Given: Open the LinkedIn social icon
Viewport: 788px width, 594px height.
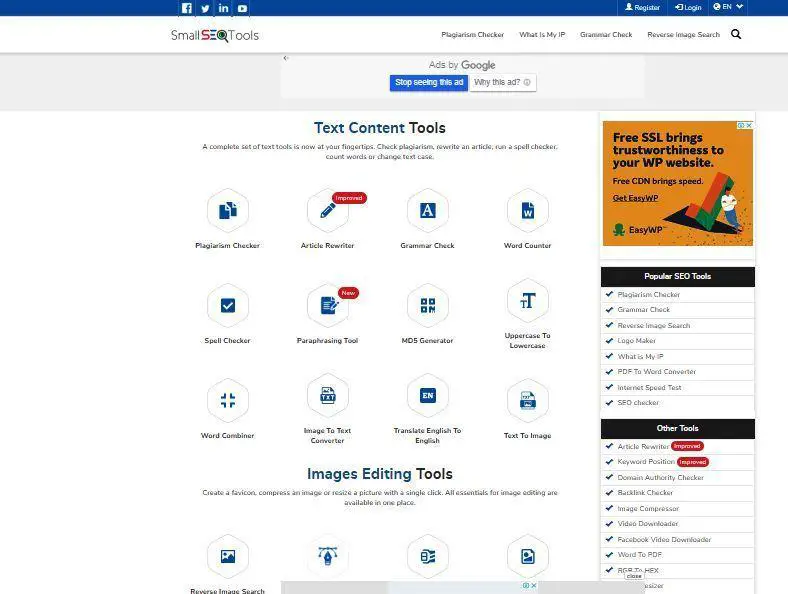Looking at the screenshot, I should click(224, 8).
